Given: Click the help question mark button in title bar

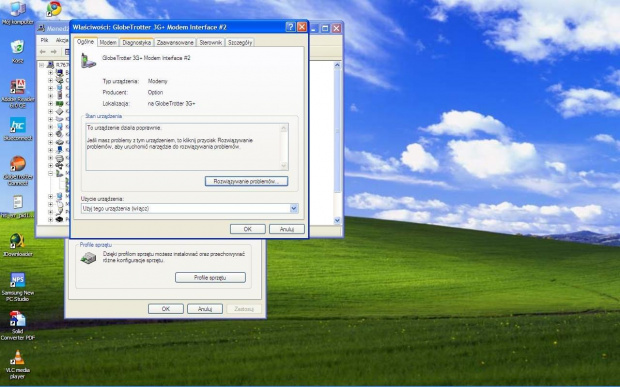Looking at the screenshot, I should click(x=290, y=26).
